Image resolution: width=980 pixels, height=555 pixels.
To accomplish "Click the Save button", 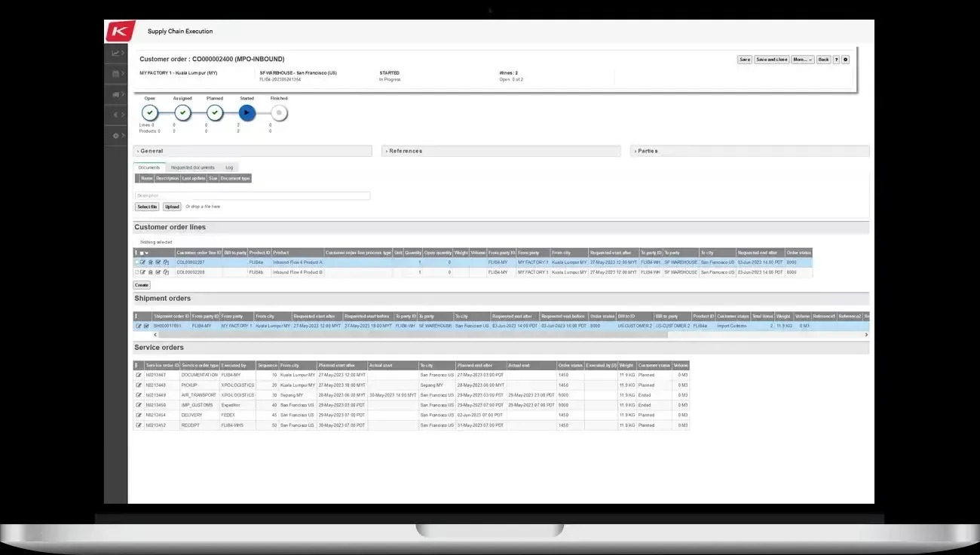I will pyautogui.click(x=744, y=60).
